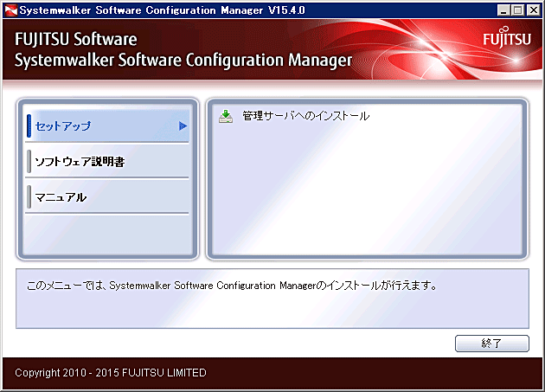Click the FUJITSU logo in banner
The height and width of the screenshot is (392, 545).
pos(507,39)
